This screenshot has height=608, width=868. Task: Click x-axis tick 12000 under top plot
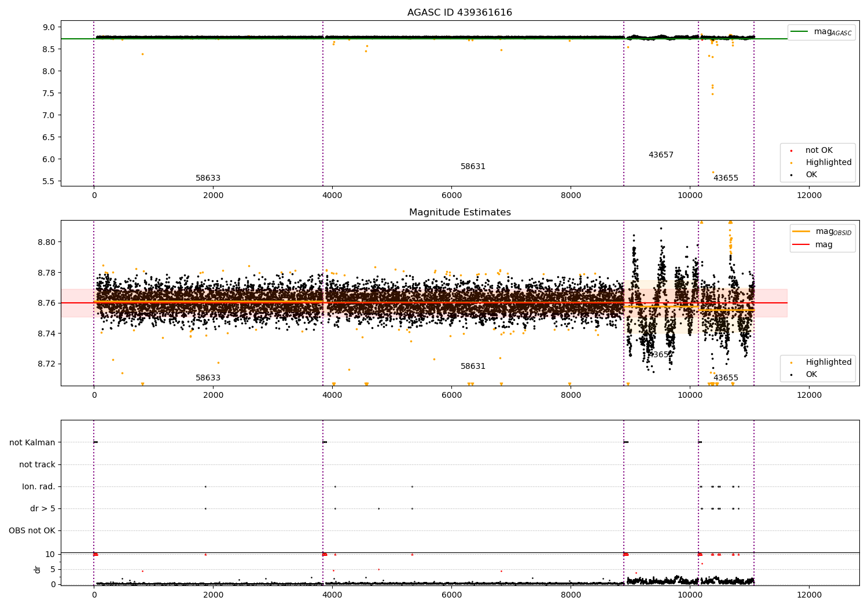(x=809, y=196)
